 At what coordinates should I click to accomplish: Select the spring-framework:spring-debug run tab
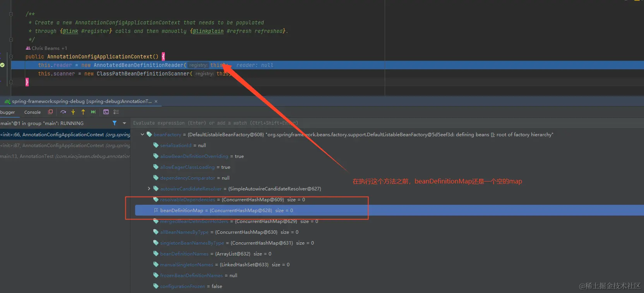coord(82,101)
